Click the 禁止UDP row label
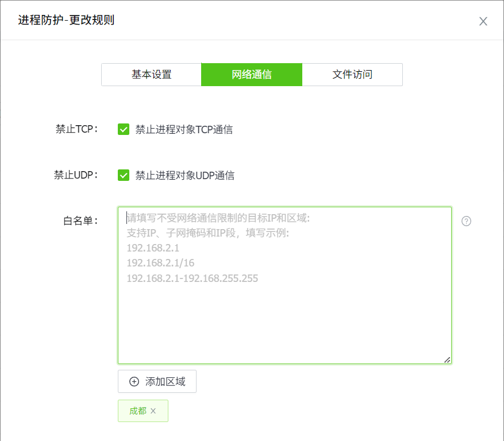Viewport: 504px width, 441px height. tap(76, 175)
